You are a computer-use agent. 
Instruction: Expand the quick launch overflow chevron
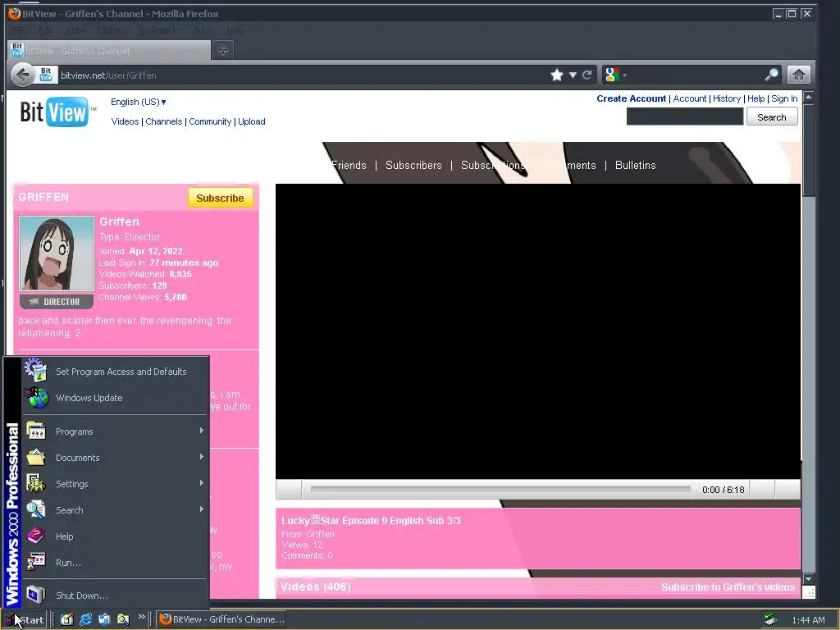point(141,617)
